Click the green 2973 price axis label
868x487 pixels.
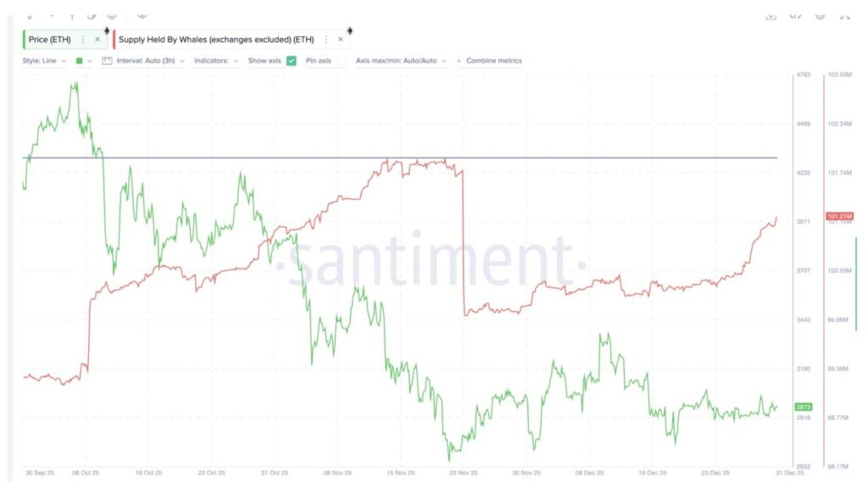[803, 407]
